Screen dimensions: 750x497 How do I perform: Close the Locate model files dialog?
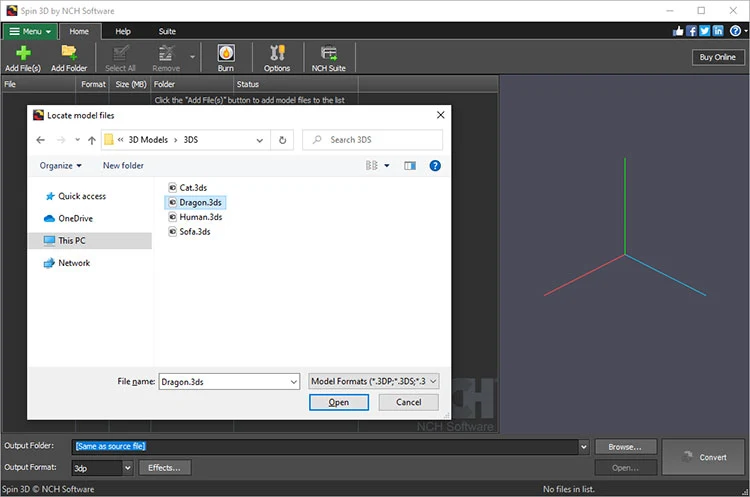441,115
